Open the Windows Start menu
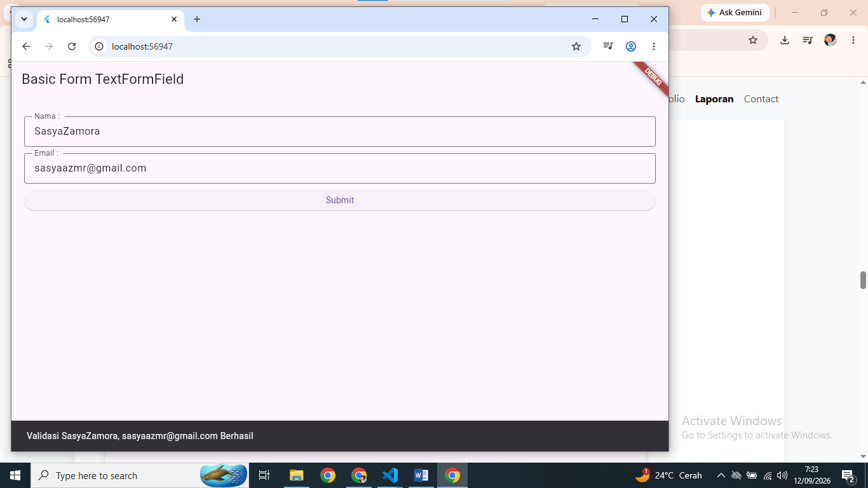Image resolution: width=868 pixels, height=488 pixels. coord(15,475)
